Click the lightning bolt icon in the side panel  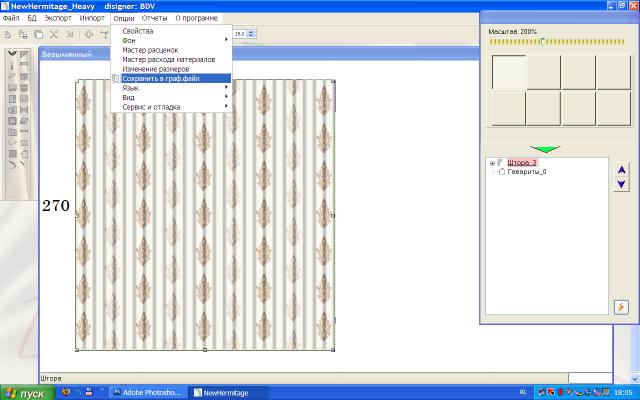(620, 307)
